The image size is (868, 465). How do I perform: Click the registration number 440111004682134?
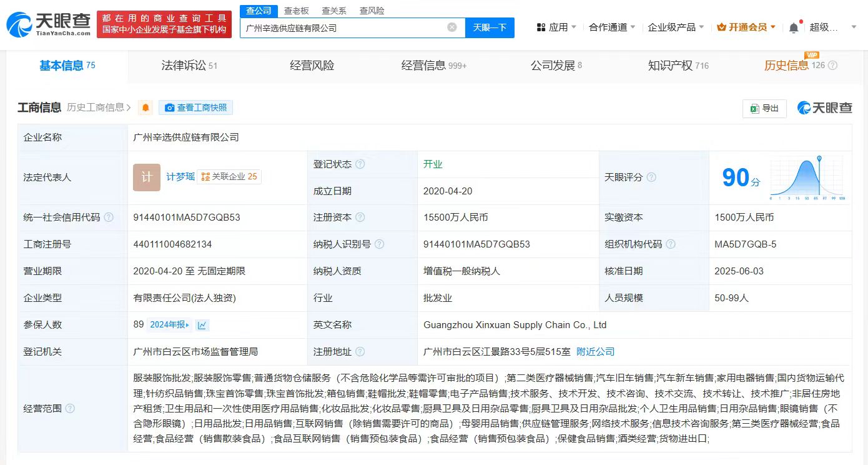[x=172, y=244]
